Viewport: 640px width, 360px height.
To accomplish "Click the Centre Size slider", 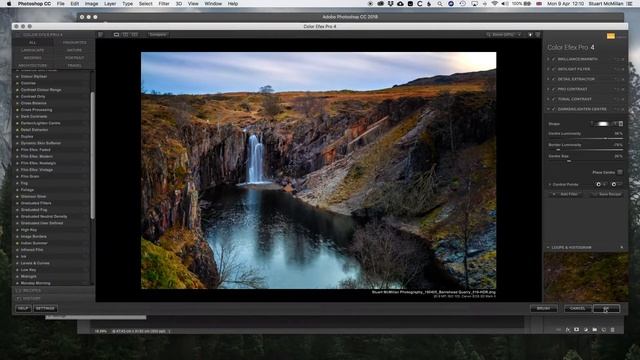I will pyautogui.click(x=585, y=161).
